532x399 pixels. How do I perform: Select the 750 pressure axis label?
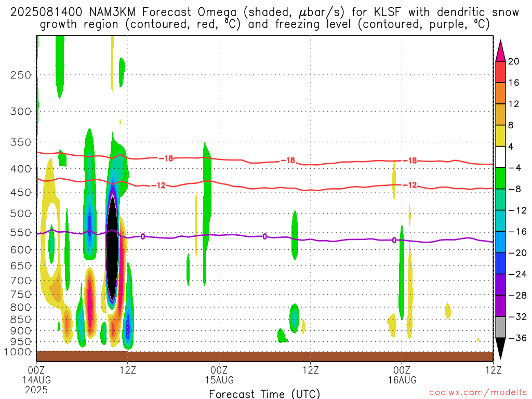[21, 294]
